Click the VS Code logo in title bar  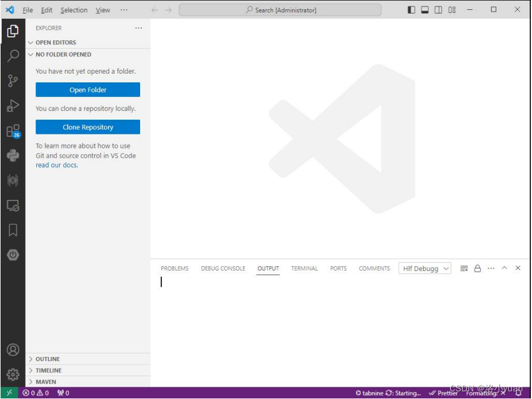pos(10,10)
